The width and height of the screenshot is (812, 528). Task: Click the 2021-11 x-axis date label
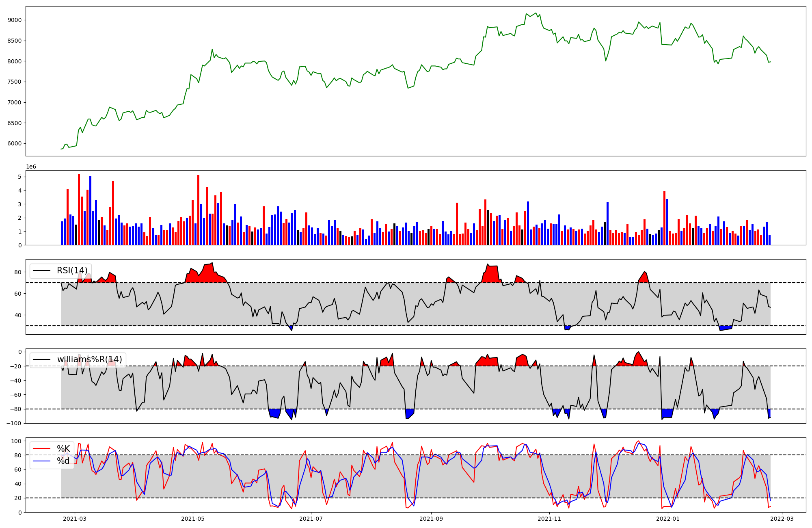549,519
